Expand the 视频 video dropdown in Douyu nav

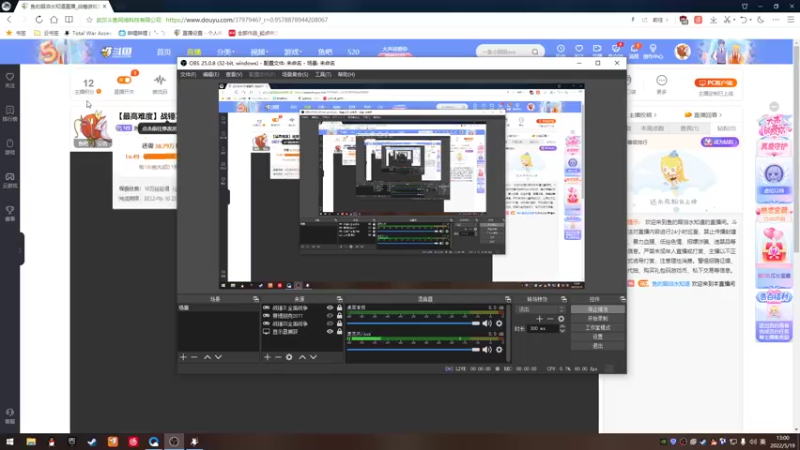[259, 52]
